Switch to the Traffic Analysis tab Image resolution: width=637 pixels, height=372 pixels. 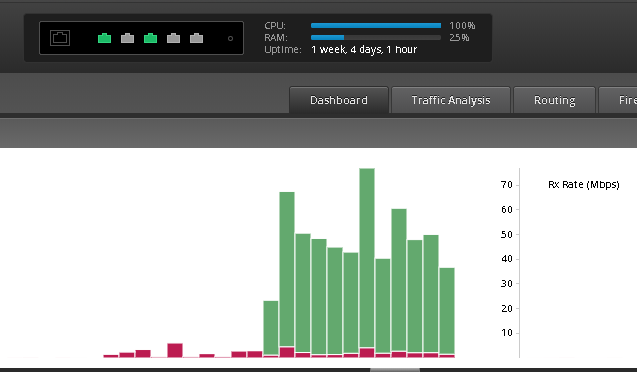[x=451, y=100]
